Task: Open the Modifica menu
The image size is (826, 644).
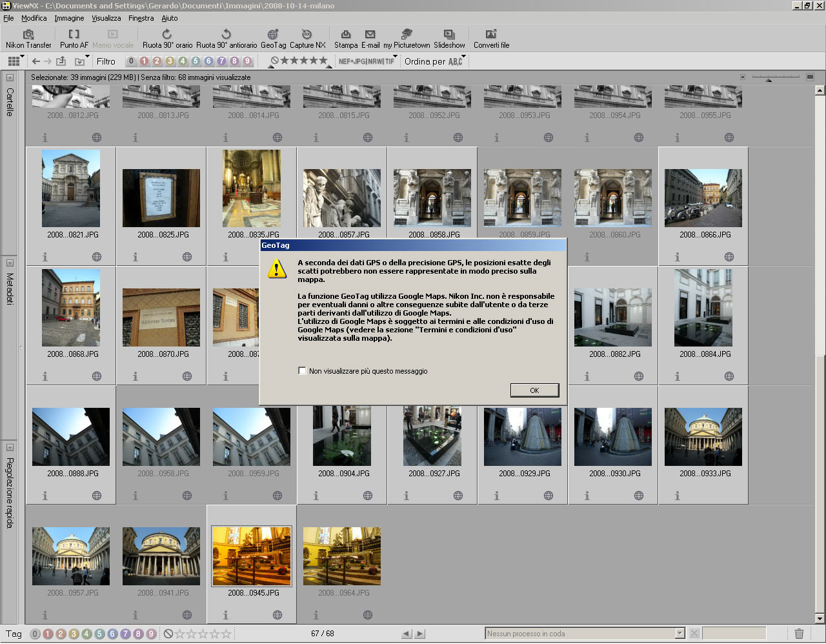Action: coord(34,18)
